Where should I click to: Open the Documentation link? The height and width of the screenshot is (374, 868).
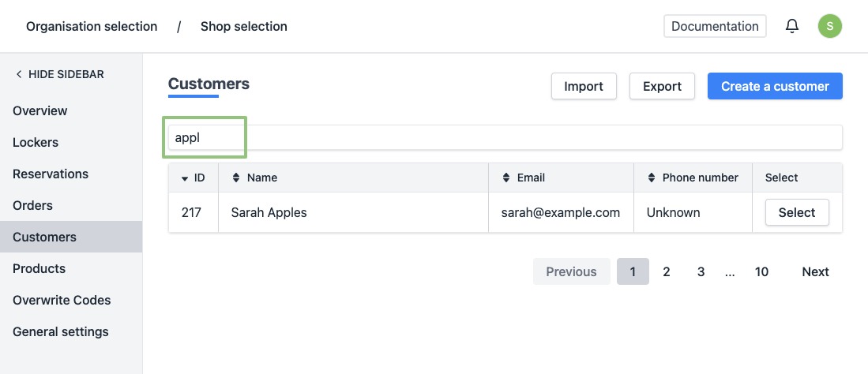715,26
